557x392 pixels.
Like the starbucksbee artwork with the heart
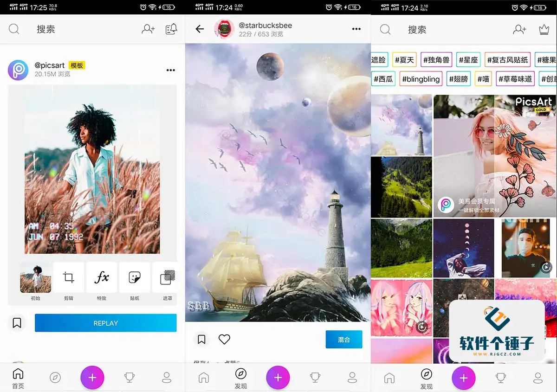(224, 339)
